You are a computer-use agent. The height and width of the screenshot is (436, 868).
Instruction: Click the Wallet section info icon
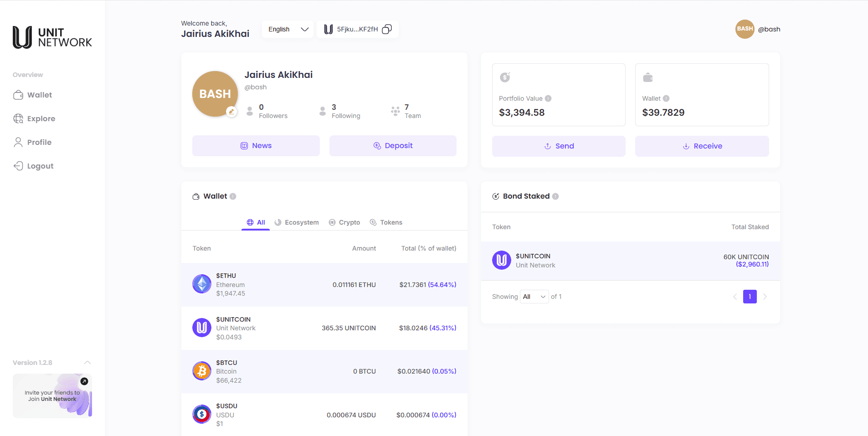[x=233, y=196]
